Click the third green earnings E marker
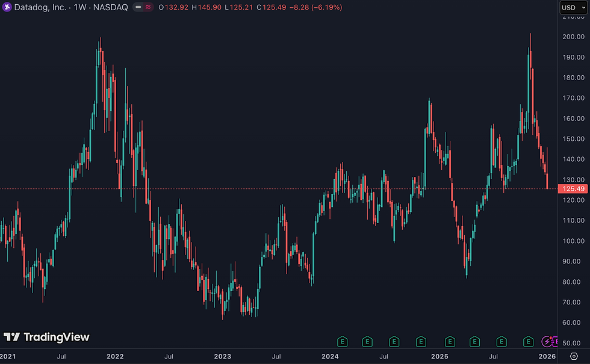The height and width of the screenshot is (364, 590). 394,342
